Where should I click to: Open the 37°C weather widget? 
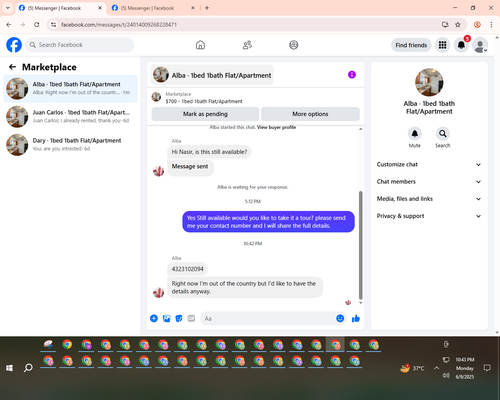tap(412, 368)
